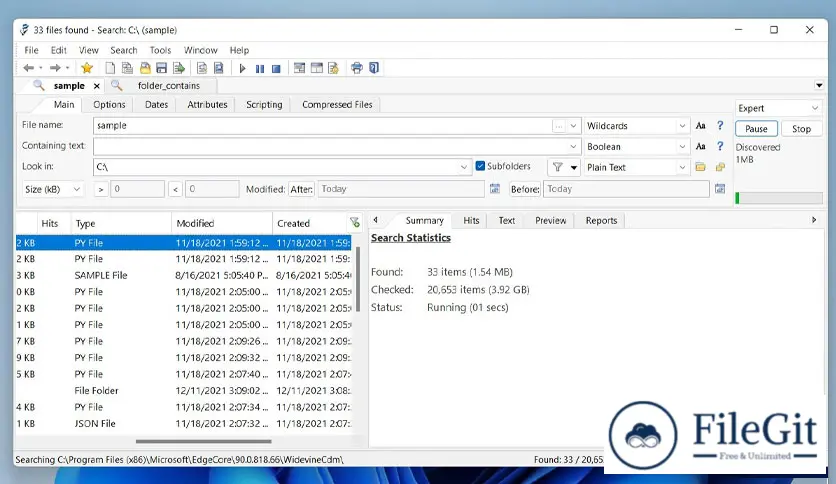Open the Search menu
The image size is (836, 484).
tap(124, 50)
